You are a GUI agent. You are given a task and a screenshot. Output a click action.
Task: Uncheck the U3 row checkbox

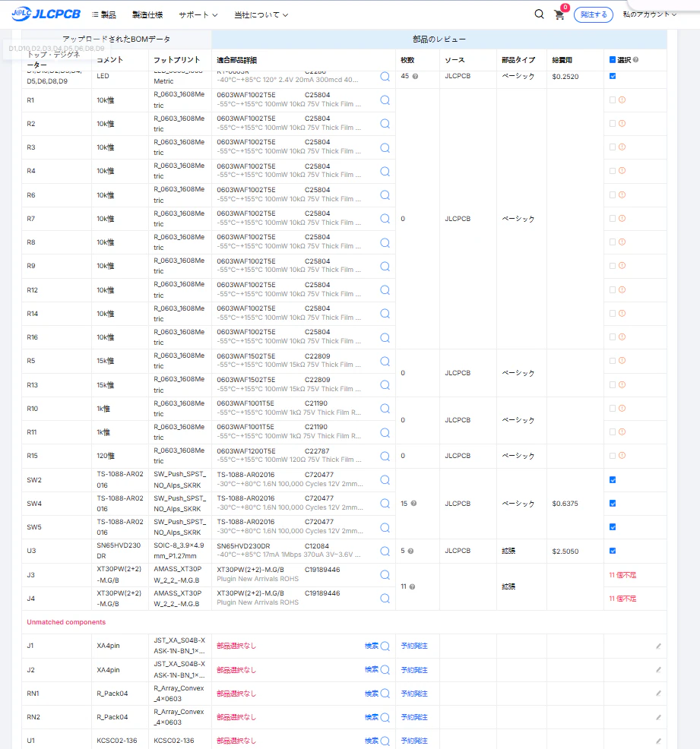tap(613, 551)
